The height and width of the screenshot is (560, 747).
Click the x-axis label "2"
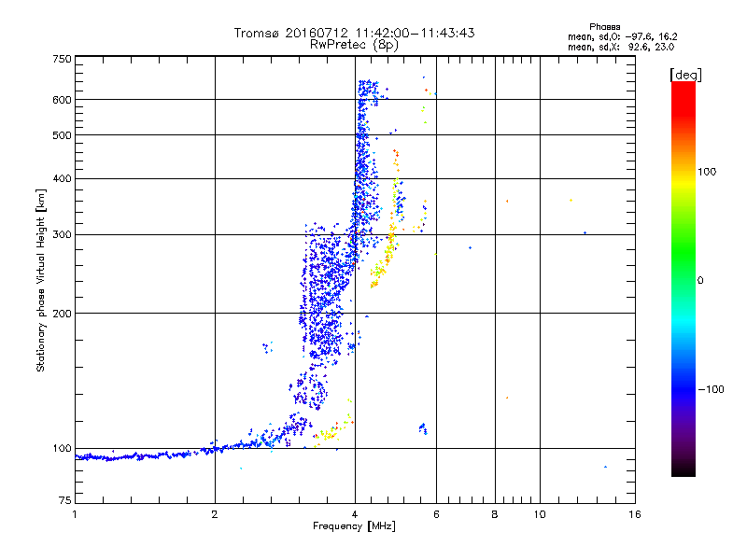[x=215, y=514]
